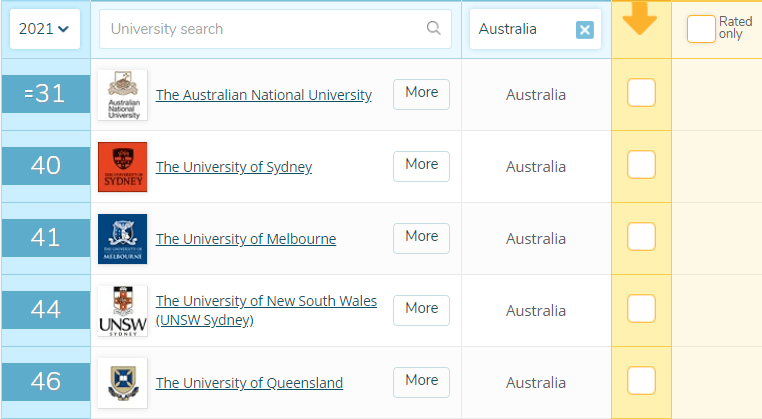This screenshot has height=419, width=762.
Task: Open the Australia country filter box
Action: tap(520, 29)
